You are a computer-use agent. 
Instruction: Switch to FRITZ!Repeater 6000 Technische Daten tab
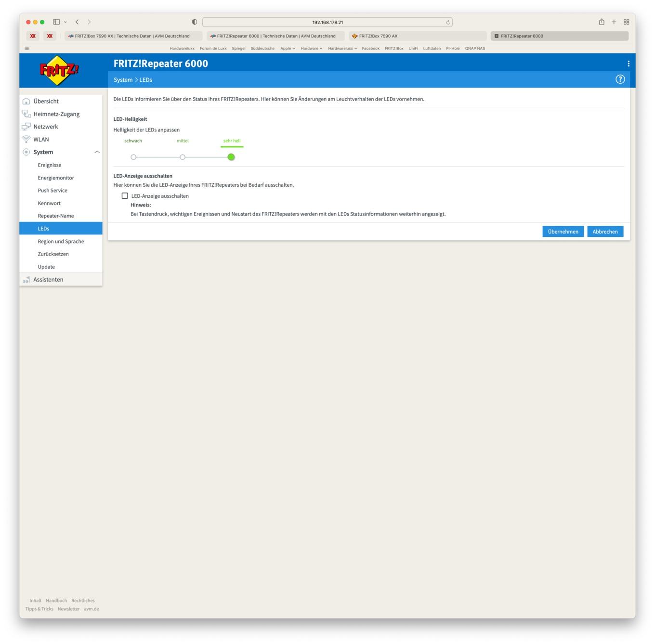coord(275,36)
